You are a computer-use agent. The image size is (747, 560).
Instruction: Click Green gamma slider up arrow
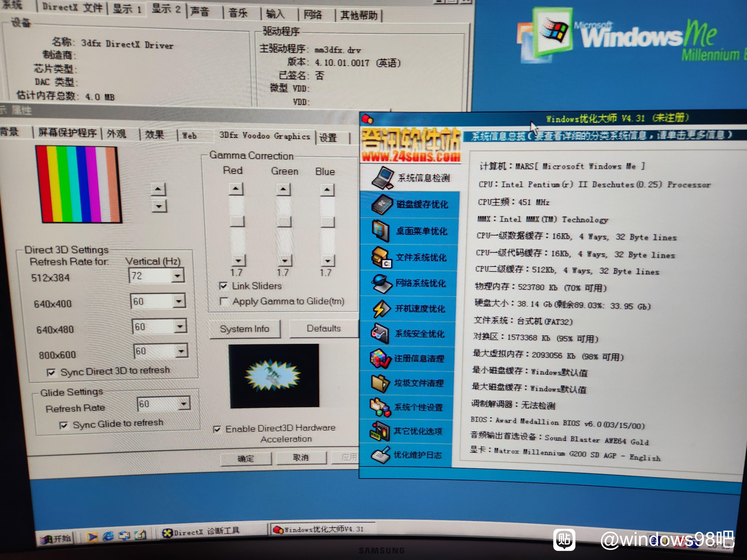coord(284,189)
